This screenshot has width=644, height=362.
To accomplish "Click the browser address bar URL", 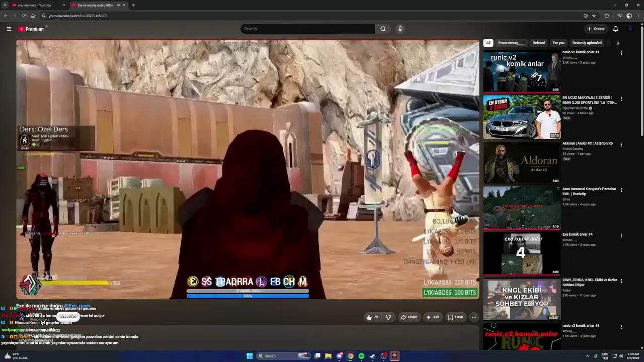I will [x=78, y=16].
